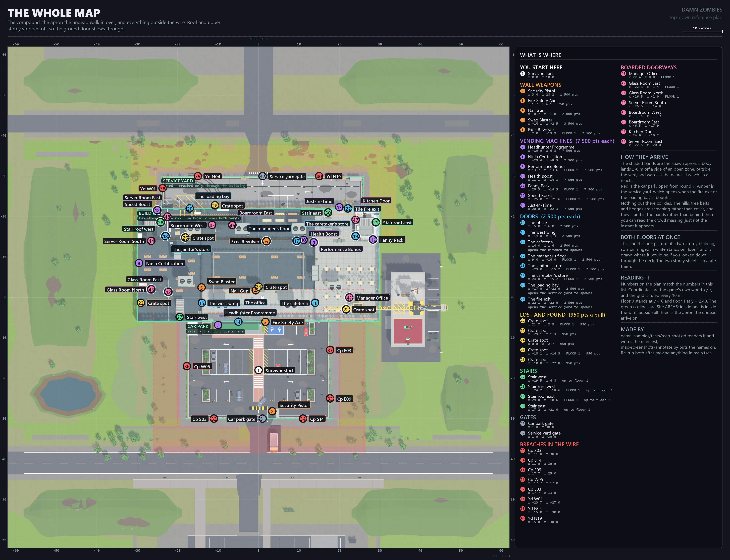Select the Swag Blaster pin 5 on the map
The height and width of the screenshot is (560, 730).
point(201,287)
